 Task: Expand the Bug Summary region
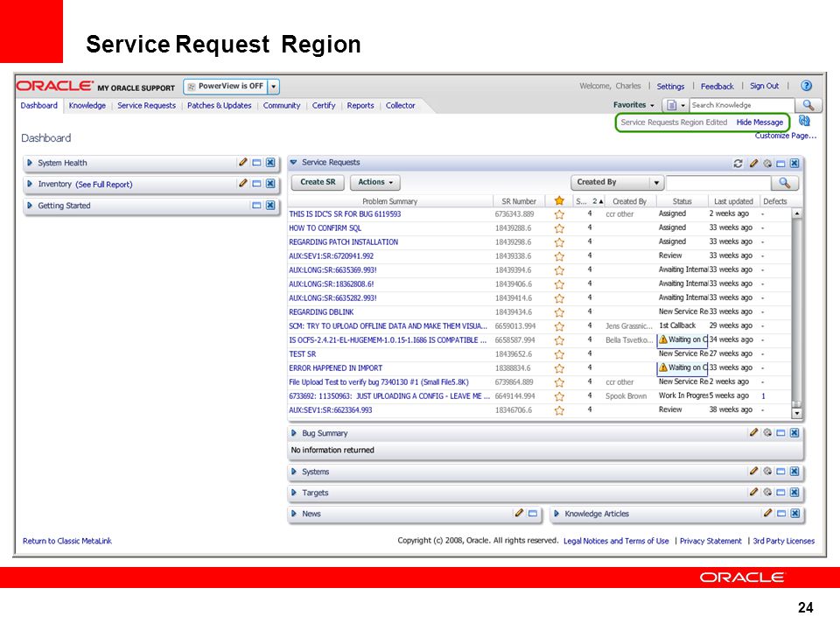coord(294,433)
